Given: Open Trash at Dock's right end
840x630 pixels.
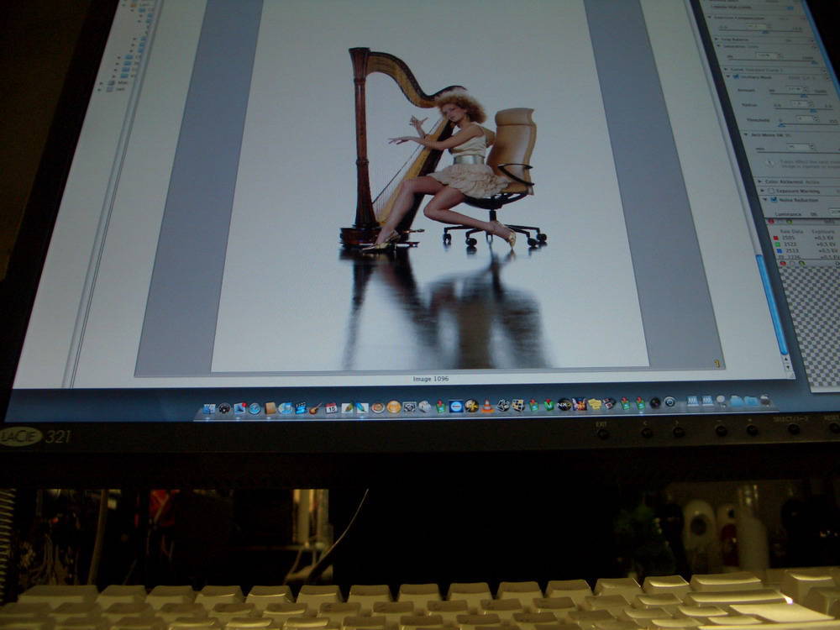Looking at the screenshot, I should coord(765,400).
